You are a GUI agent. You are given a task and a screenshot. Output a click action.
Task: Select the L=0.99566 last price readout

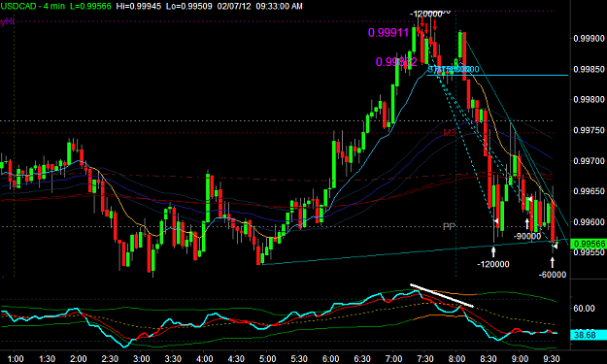[90, 6]
